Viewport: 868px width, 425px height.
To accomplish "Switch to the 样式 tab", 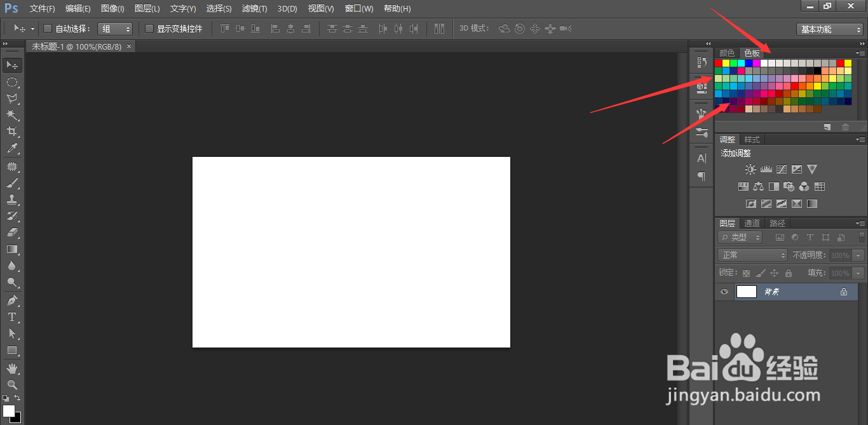I will 752,139.
